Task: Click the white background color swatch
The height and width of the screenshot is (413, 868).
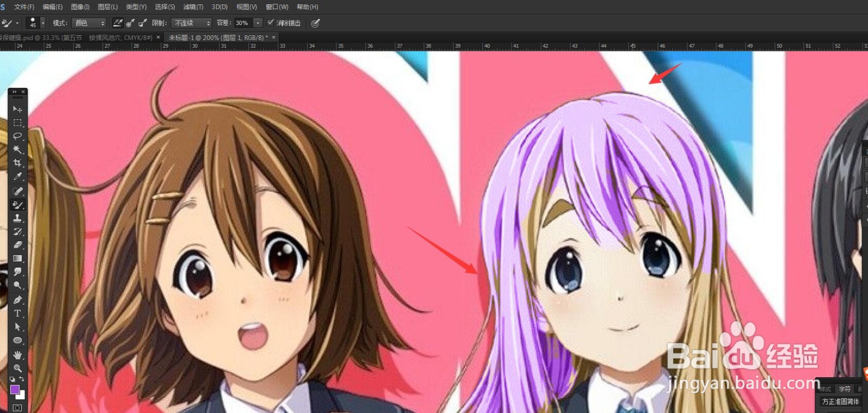Action: [x=22, y=396]
